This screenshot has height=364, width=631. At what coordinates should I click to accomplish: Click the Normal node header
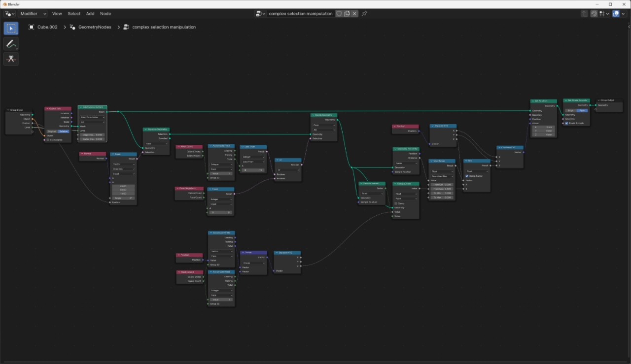point(92,154)
